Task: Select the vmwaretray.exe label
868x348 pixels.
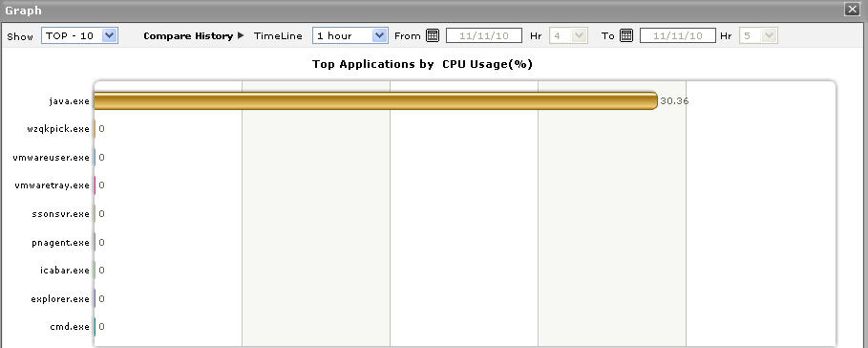Action: point(52,185)
